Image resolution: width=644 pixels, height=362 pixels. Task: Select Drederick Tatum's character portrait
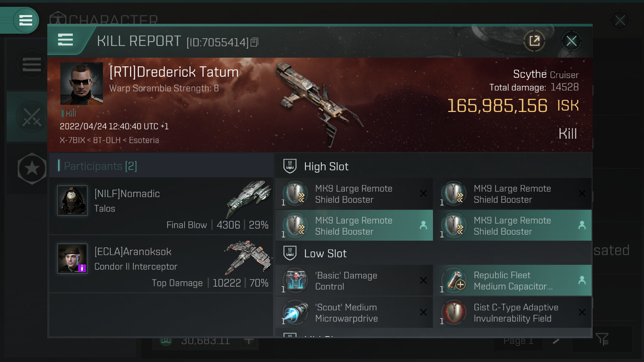pyautogui.click(x=82, y=83)
